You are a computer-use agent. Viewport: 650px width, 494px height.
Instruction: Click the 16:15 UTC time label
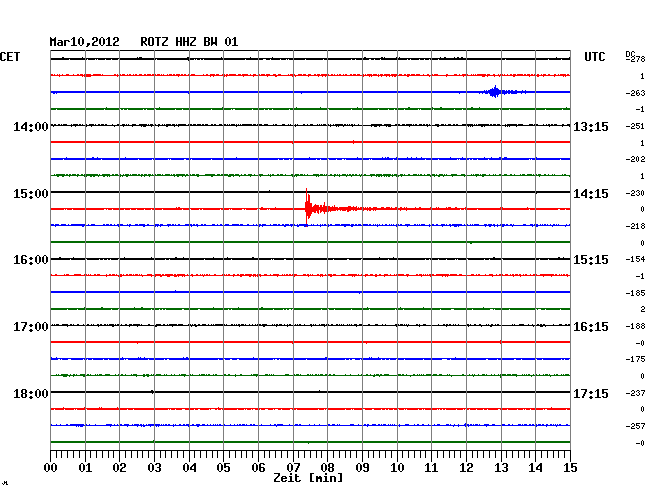591,327
